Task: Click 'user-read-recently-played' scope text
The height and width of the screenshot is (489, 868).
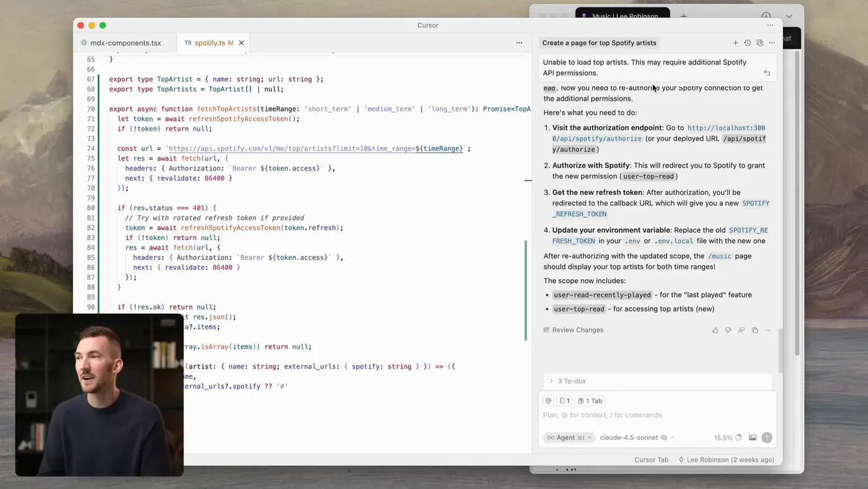Action: click(x=602, y=295)
